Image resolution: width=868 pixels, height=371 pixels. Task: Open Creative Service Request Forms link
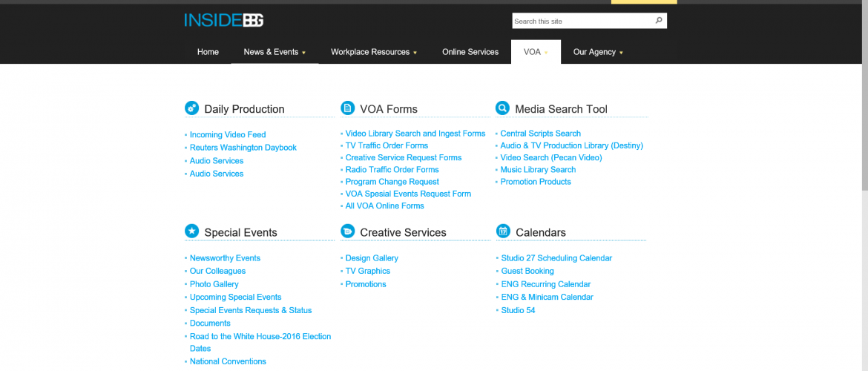pos(404,158)
